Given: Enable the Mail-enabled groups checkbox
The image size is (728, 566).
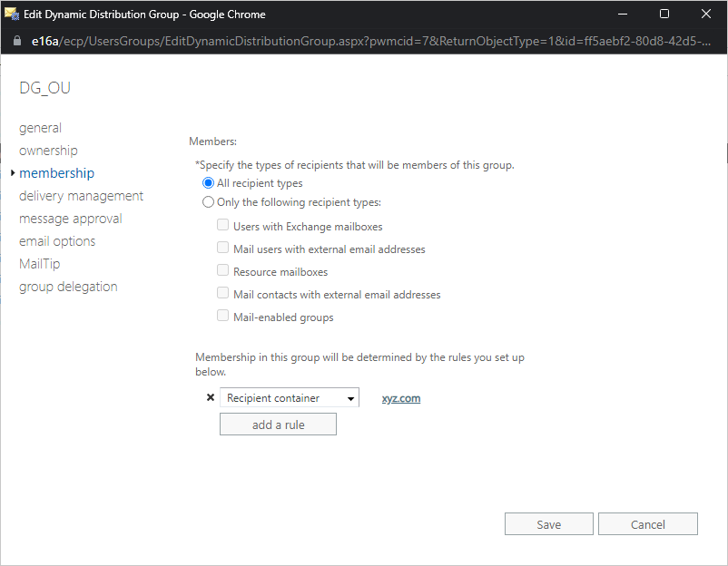Looking at the screenshot, I should [222, 315].
